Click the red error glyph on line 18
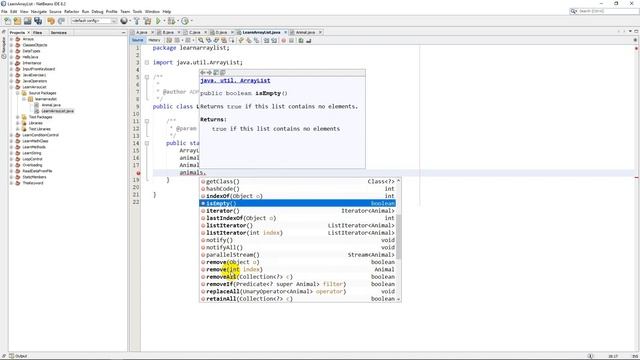Viewport: 640px width, 360px height. click(138, 173)
